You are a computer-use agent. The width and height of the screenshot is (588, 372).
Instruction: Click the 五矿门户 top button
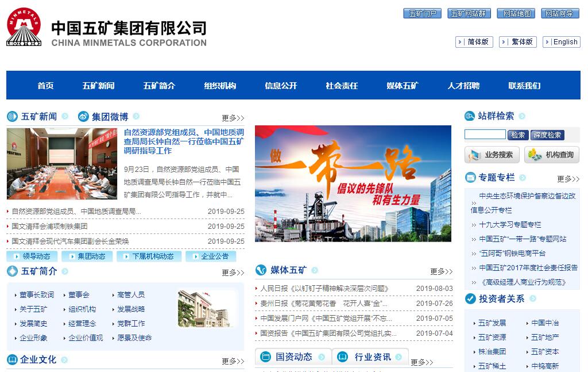pos(422,14)
